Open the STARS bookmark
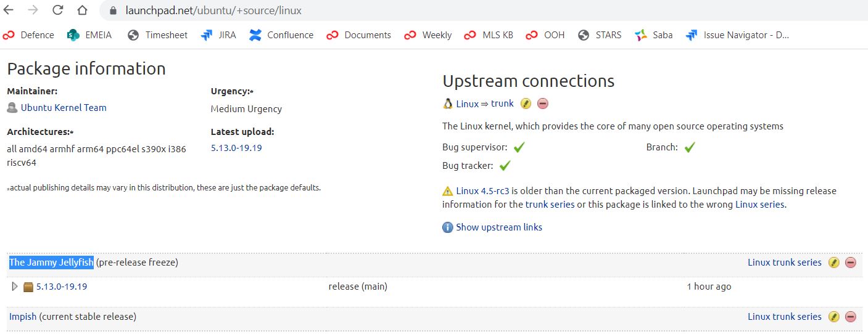Image resolution: width=868 pixels, height=334 pixels. tap(600, 35)
